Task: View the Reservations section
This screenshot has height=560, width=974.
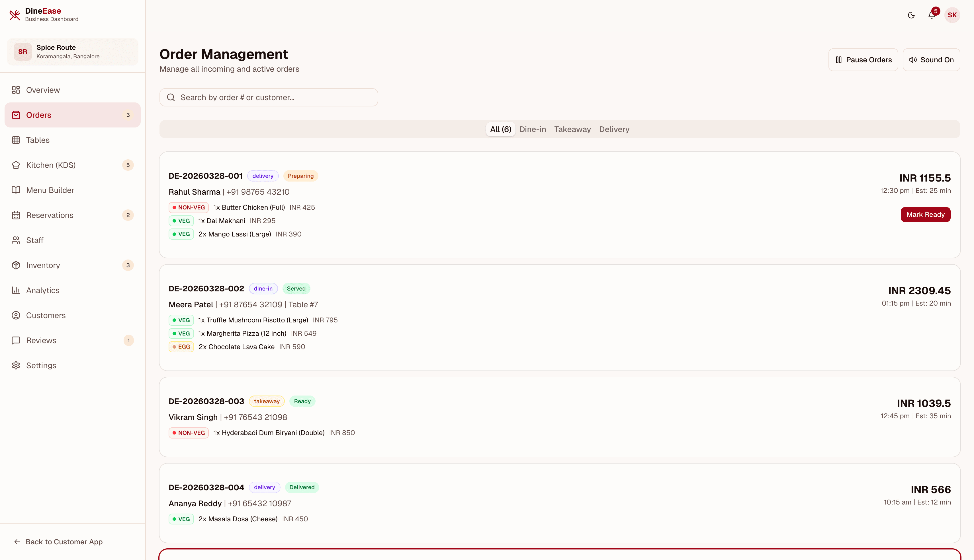Action: 50,215
